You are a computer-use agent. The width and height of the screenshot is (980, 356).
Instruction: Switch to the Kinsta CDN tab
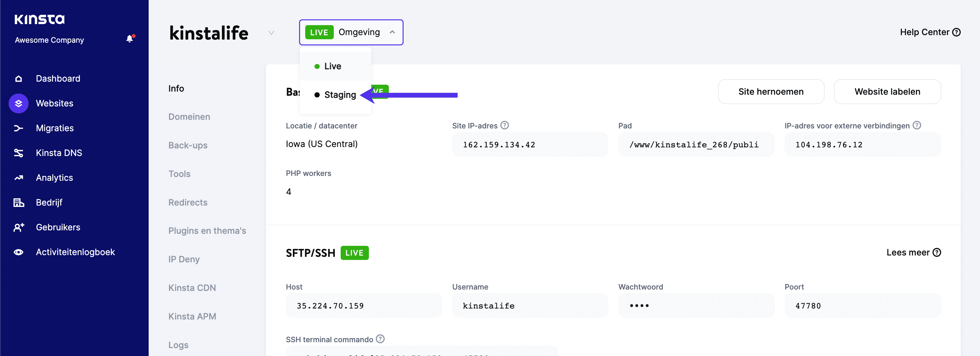[x=192, y=288]
